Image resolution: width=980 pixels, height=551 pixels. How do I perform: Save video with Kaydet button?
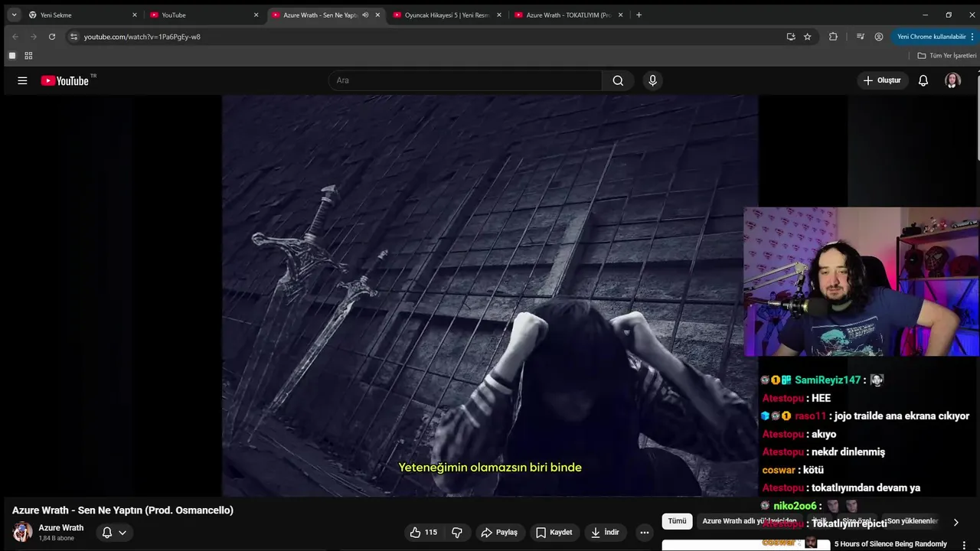tap(554, 532)
